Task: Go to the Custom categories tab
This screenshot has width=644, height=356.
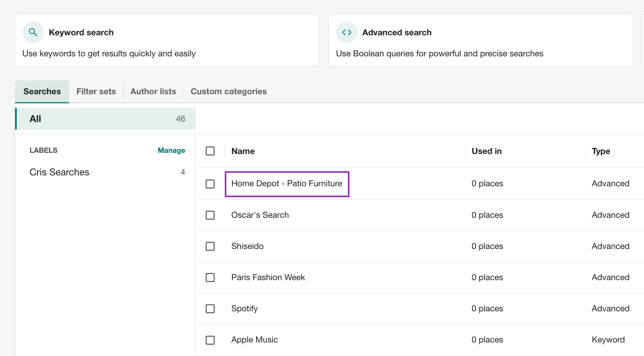Action: click(x=229, y=92)
